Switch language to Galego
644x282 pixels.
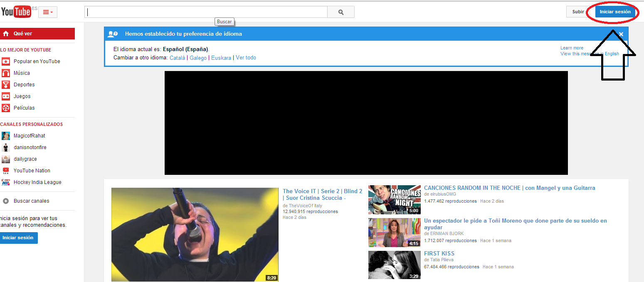pos(198,58)
